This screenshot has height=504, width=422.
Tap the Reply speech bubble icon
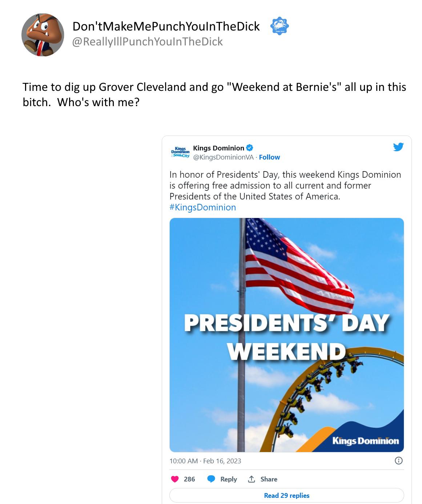pos(211,479)
